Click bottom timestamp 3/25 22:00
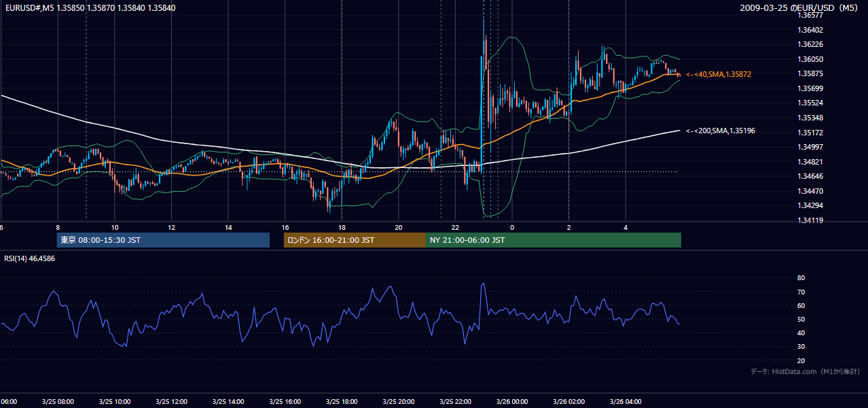 coord(455,402)
